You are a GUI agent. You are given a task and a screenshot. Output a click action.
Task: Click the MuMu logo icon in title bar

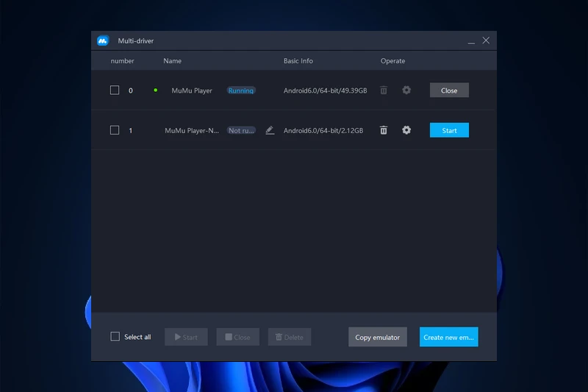[103, 41]
